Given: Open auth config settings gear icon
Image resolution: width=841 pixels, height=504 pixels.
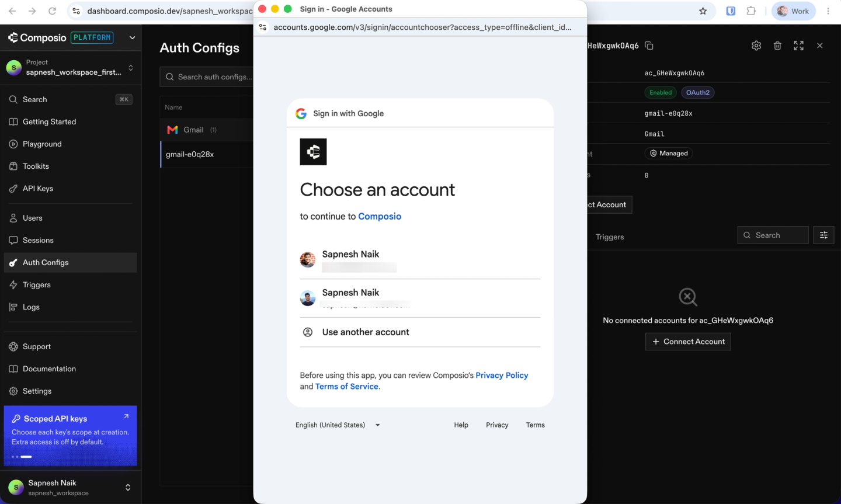Looking at the screenshot, I should (756, 46).
